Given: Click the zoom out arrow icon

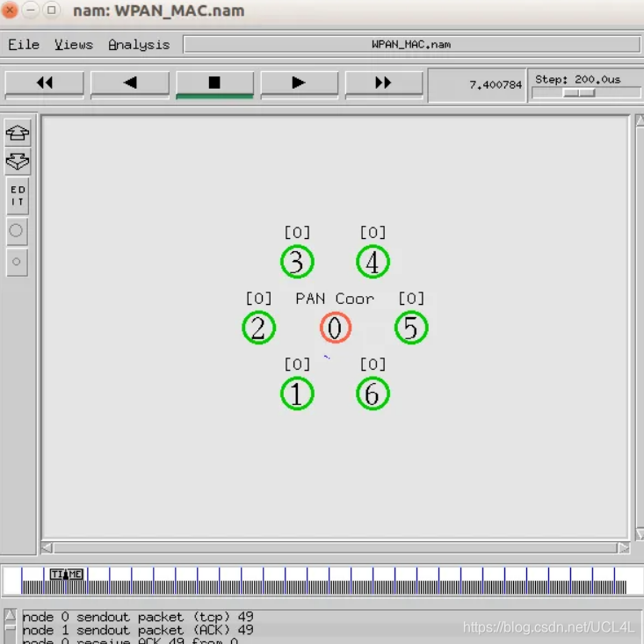Looking at the screenshot, I should pyautogui.click(x=18, y=161).
